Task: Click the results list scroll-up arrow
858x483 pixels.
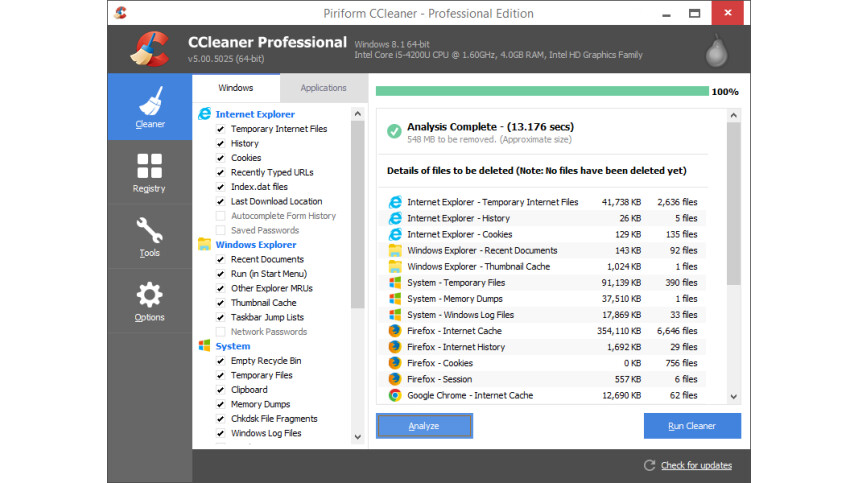Action: pyautogui.click(x=734, y=115)
